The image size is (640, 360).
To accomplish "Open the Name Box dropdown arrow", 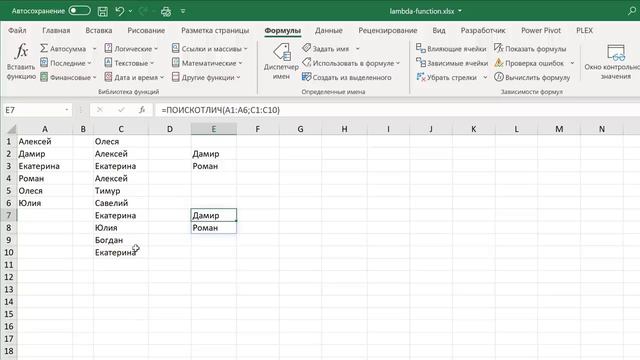I will coord(67,110).
